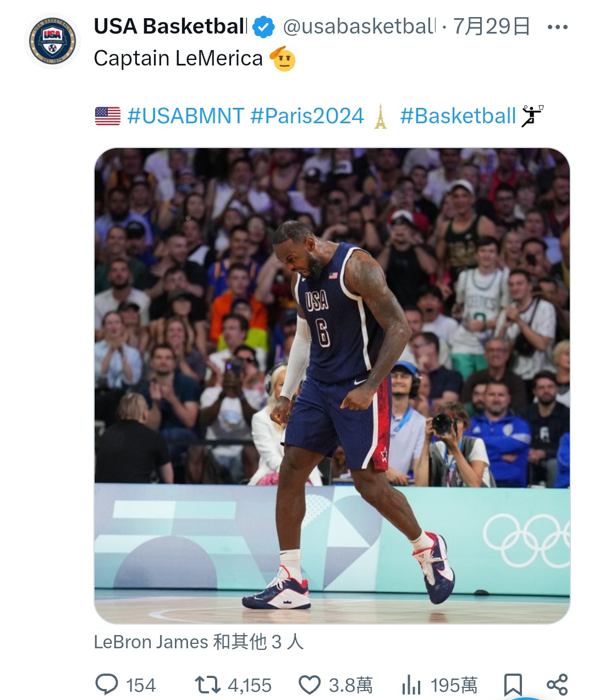Open the USA Basketball profile avatar
The height and width of the screenshot is (700, 594).
click(53, 41)
